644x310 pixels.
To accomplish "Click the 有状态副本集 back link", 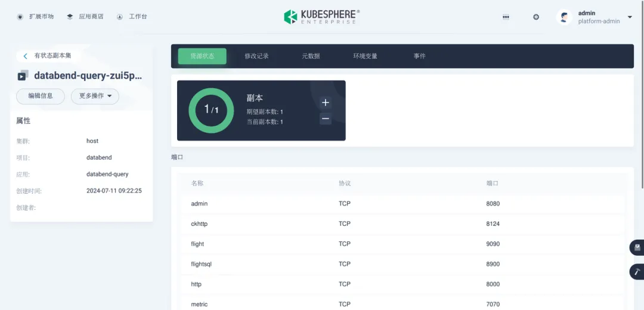I will tap(52, 55).
